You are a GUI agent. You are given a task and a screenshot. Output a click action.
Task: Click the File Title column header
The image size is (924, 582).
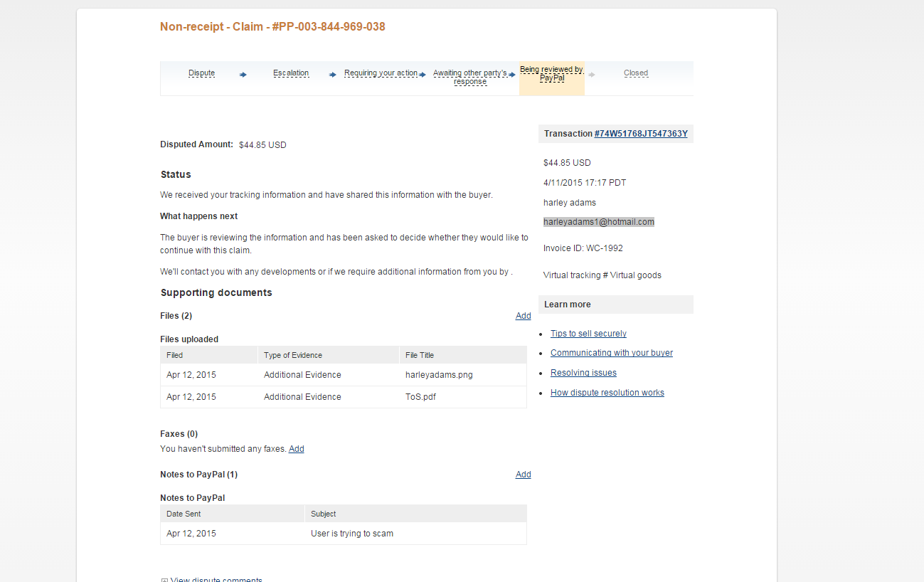click(x=463, y=355)
